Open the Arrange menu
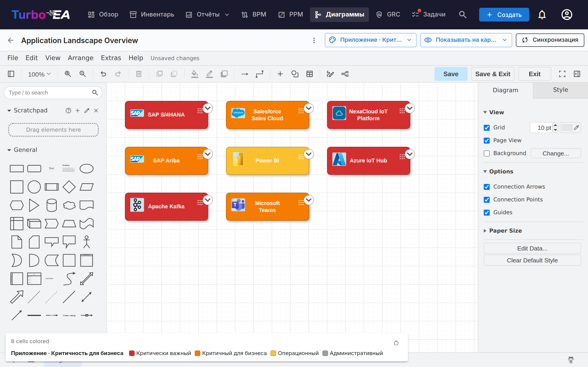 point(80,58)
